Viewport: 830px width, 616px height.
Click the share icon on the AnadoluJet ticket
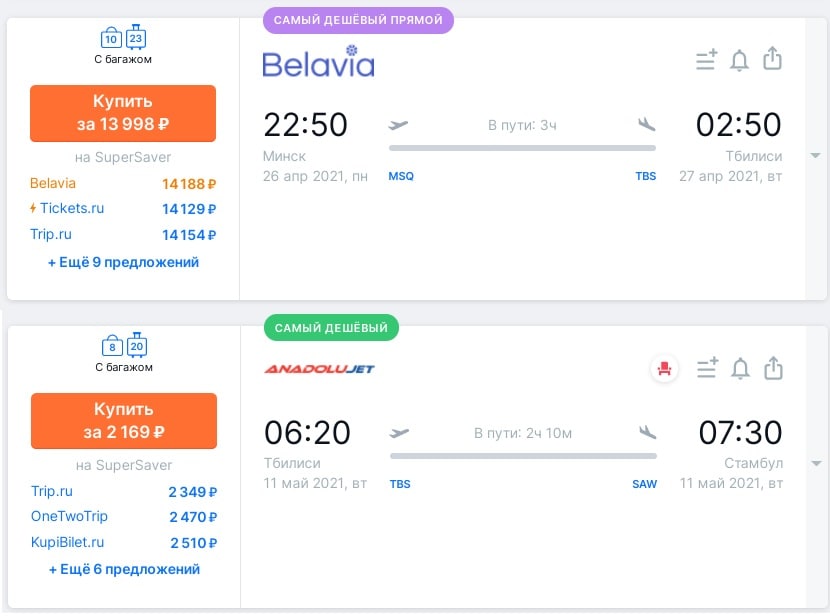(x=773, y=368)
